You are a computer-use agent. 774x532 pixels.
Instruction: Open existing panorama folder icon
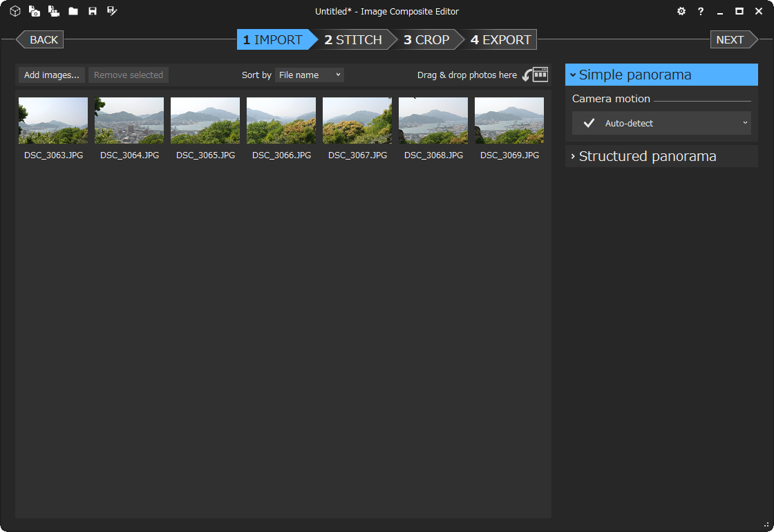(x=73, y=11)
